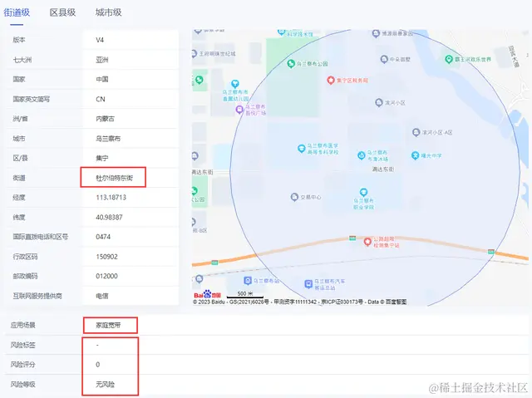The image size is (532, 398).
Task: Select the 乌兰察布汽车客运总站 bus station icon
Action: 308,284
